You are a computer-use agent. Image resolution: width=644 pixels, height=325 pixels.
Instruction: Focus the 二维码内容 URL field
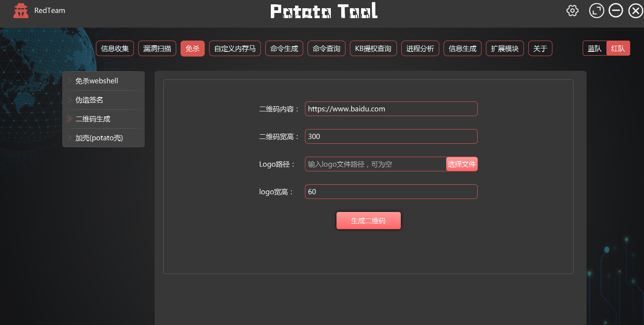pyautogui.click(x=391, y=109)
